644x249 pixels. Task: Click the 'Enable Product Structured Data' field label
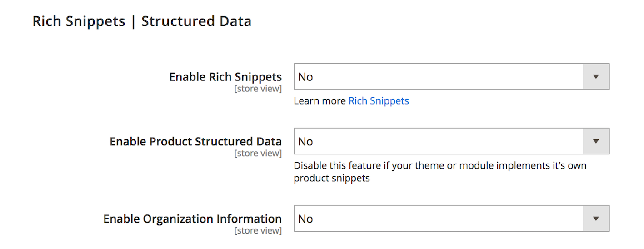[x=195, y=141]
